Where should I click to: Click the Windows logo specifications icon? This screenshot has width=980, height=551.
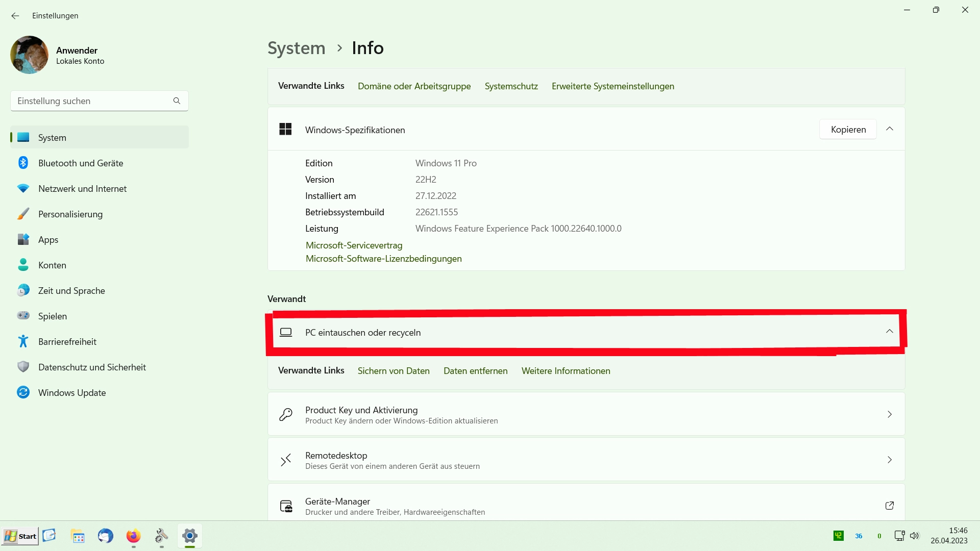coord(285,130)
